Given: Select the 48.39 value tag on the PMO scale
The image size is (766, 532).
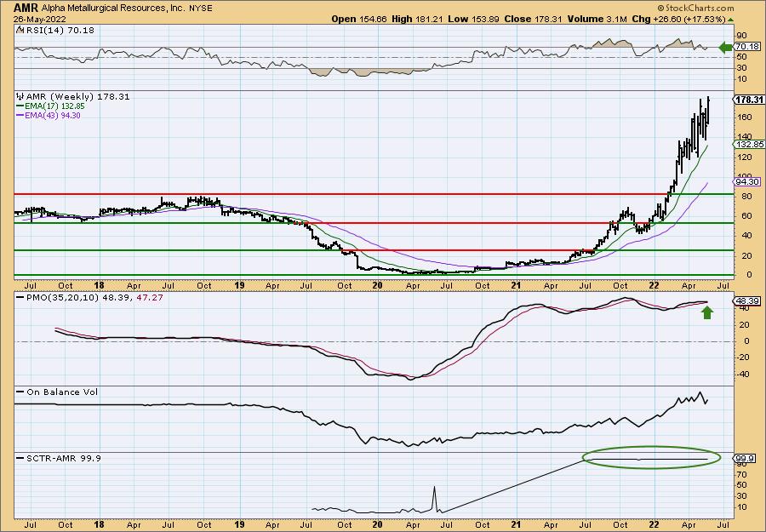Looking at the screenshot, I should click(x=746, y=301).
